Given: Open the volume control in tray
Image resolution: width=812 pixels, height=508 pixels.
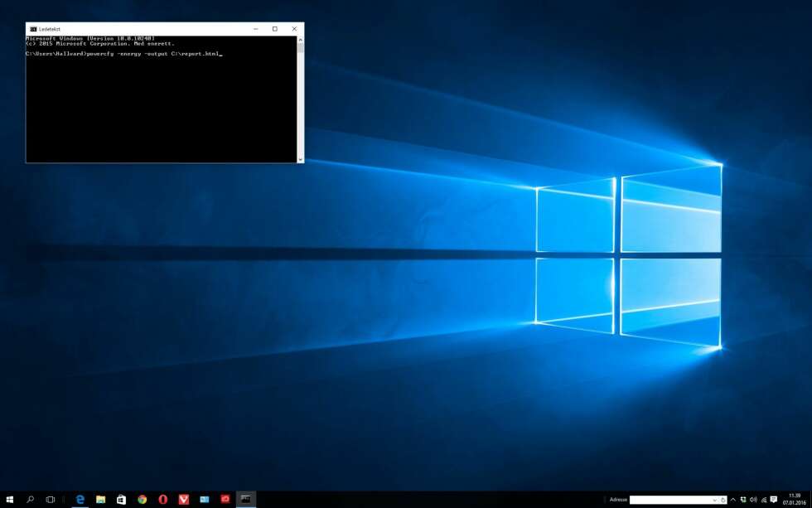Looking at the screenshot, I should (753, 500).
